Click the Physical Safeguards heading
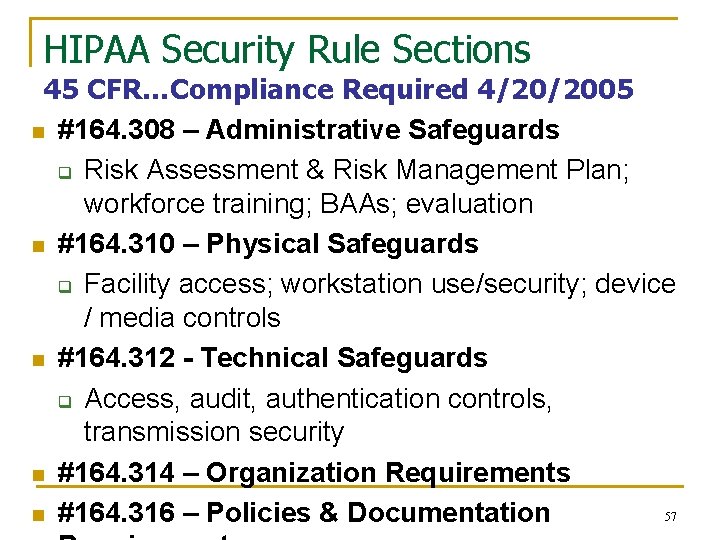720x540 pixels. point(268,244)
